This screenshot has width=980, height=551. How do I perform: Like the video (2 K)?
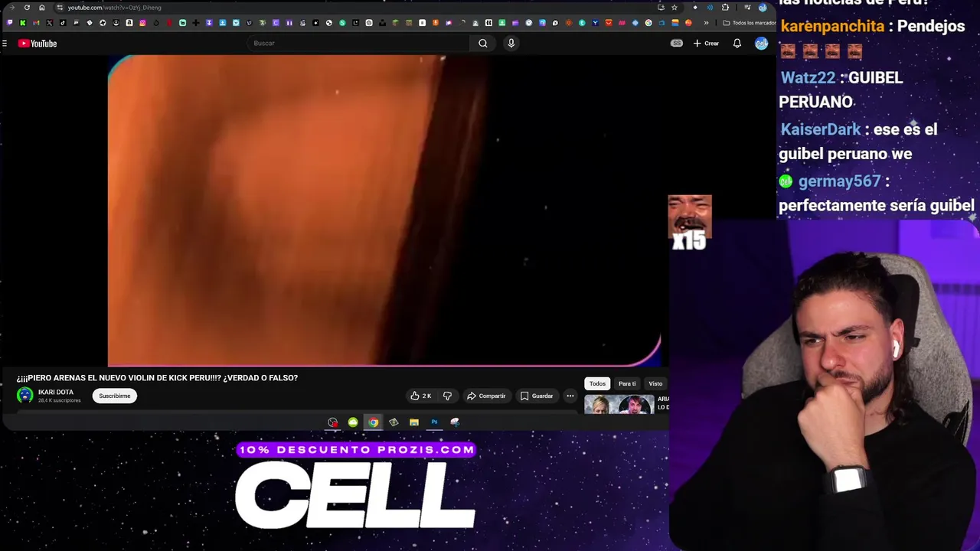click(420, 396)
